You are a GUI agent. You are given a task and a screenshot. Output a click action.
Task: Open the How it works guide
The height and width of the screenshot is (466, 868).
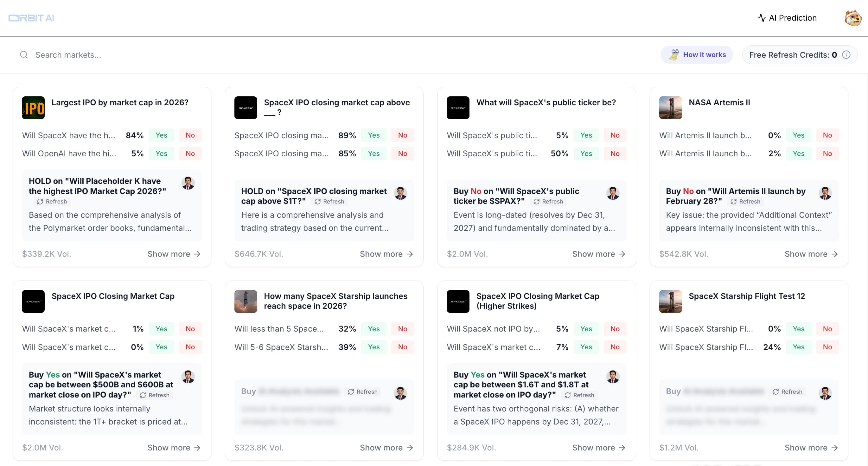point(697,55)
